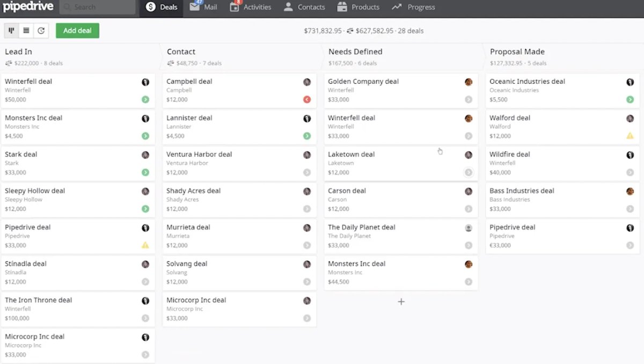The width and height of the screenshot is (644, 364).
Task: Click owner avatar on Campbell deal
Action: pos(307,82)
